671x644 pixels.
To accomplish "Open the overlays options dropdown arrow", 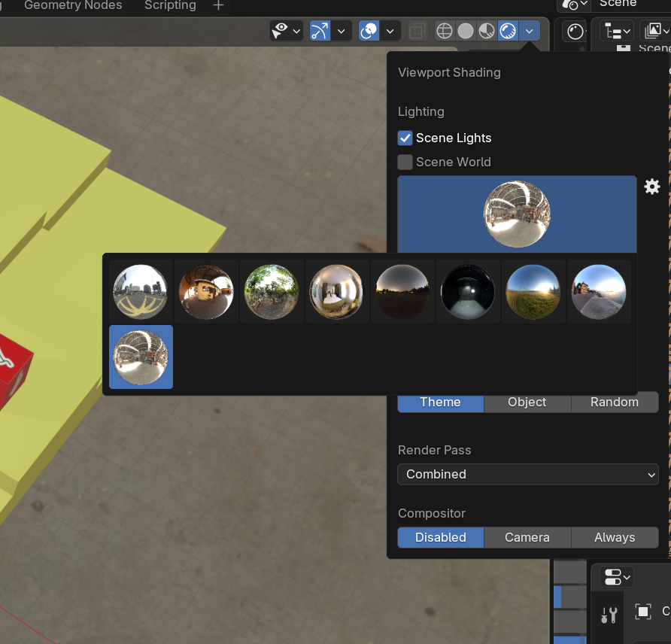I will pos(390,31).
